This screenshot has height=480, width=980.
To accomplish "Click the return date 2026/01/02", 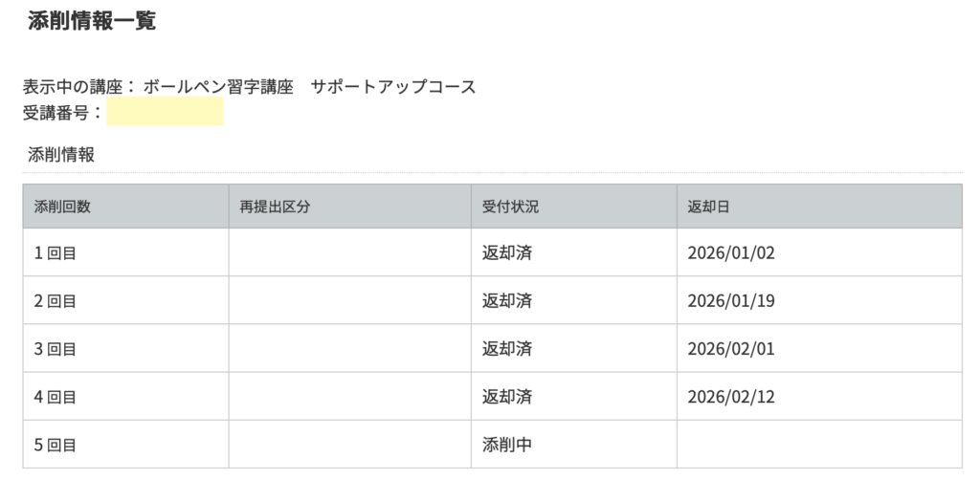I will (x=730, y=253).
